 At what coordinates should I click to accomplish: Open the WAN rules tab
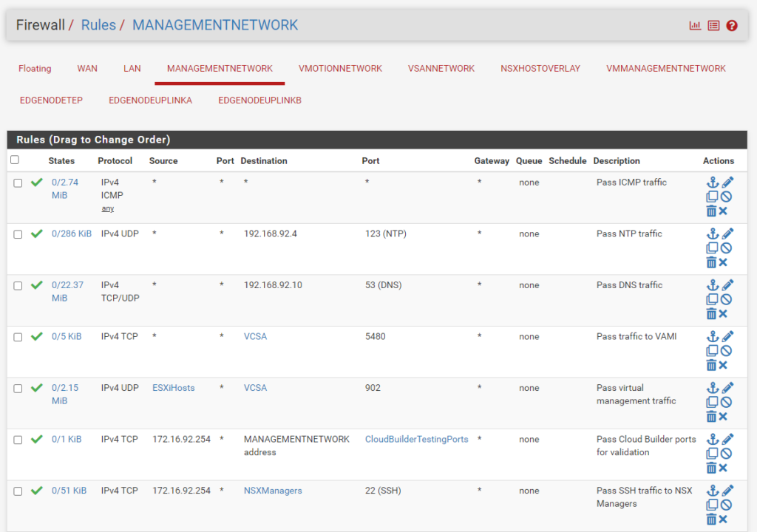87,69
